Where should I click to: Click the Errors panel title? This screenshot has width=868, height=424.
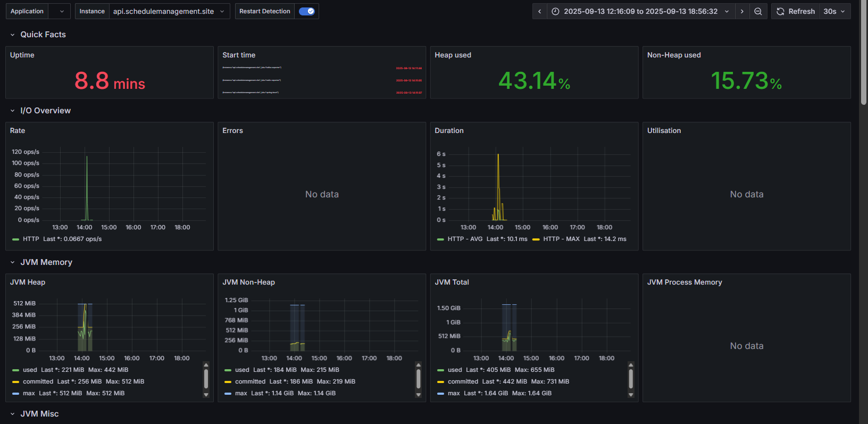232,130
